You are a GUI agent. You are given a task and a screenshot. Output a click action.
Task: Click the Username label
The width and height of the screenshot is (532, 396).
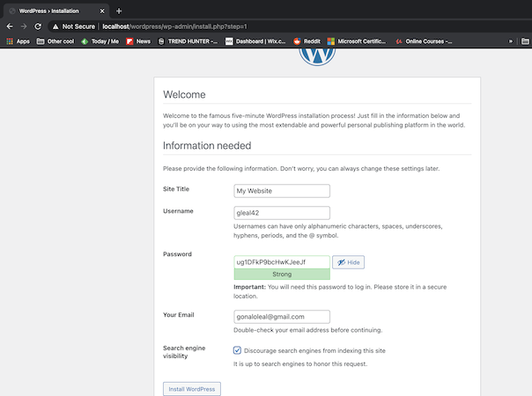178,211
